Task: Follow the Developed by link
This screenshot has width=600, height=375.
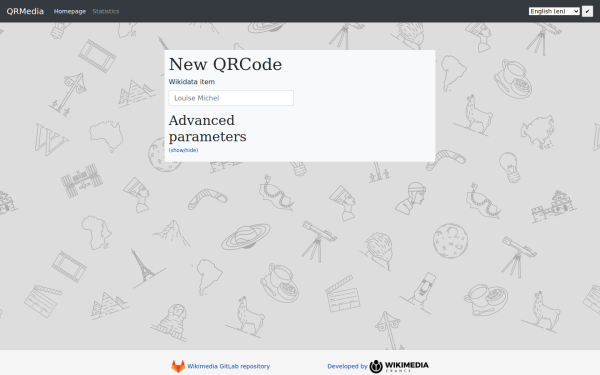Action: click(x=347, y=366)
